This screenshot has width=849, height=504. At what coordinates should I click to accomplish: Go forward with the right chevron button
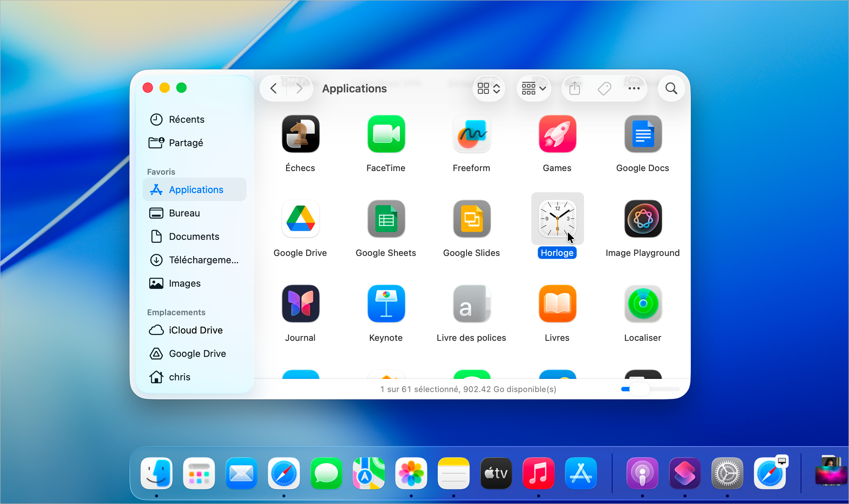click(x=299, y=88)
